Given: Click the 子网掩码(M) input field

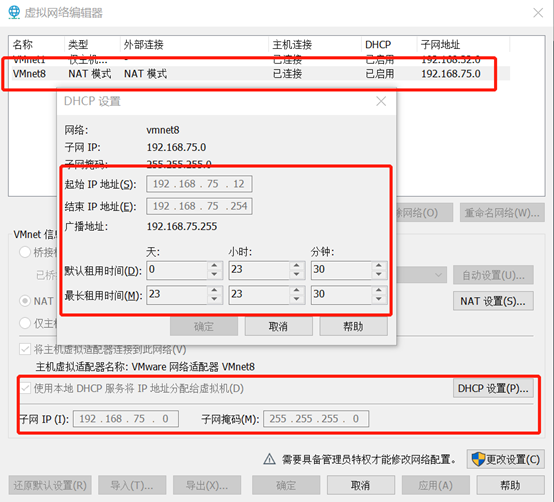Looking at the screenshot, I should [316, 419].
